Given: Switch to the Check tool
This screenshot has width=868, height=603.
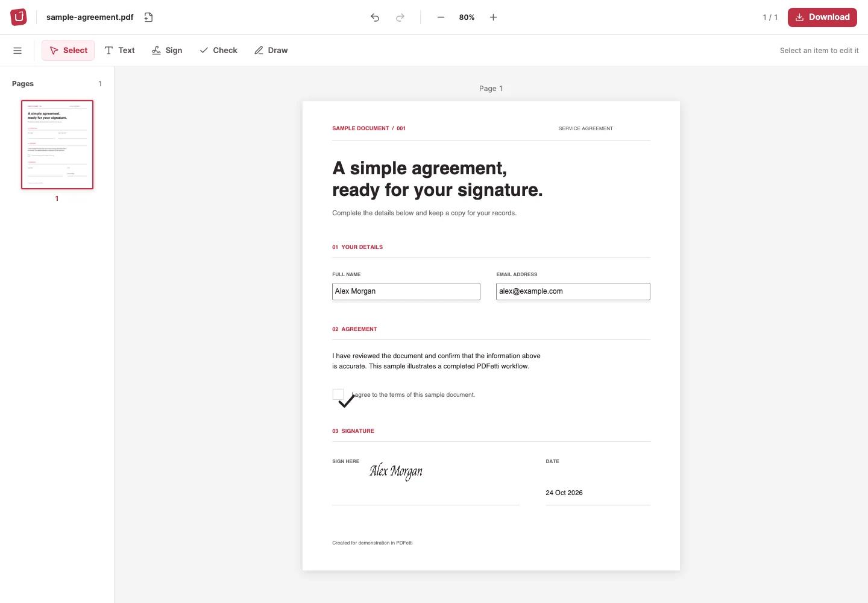Looking at the screenshot, I should click(x=218, y=51).
